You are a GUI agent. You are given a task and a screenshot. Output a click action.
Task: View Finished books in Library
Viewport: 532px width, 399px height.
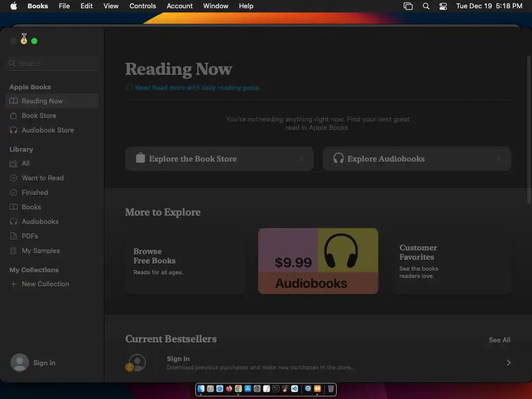click(x=51, y=192)
